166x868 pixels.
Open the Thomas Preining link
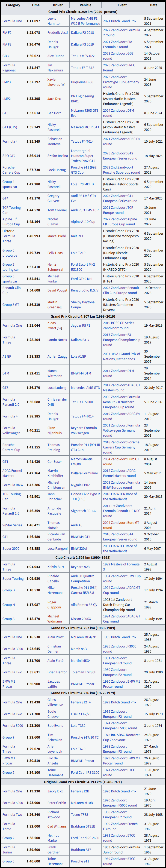(x=54, y=447)
